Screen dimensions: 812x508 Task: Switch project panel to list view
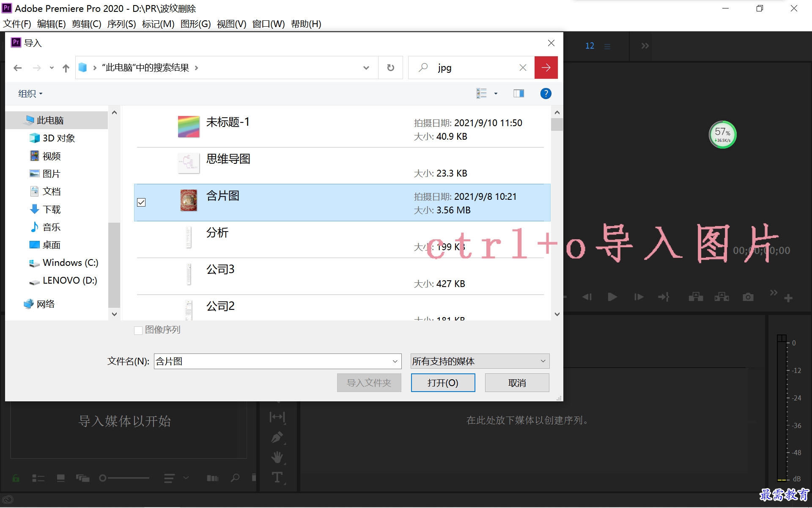click(38, 478)
